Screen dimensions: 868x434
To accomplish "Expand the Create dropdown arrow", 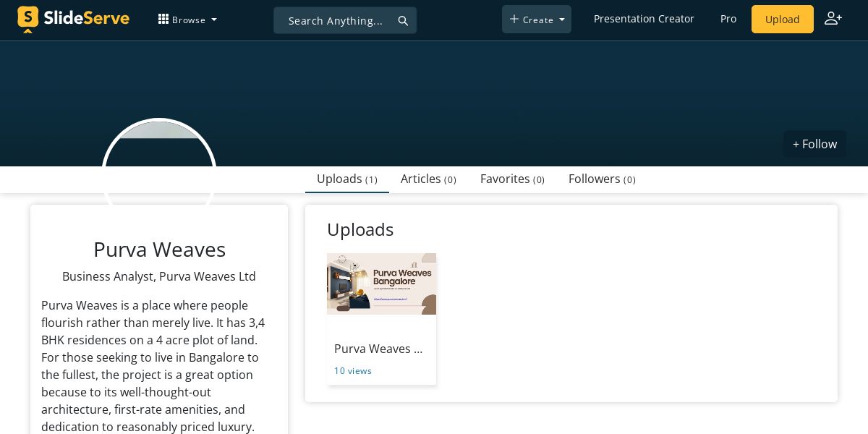I will click(x=562, y=20).
